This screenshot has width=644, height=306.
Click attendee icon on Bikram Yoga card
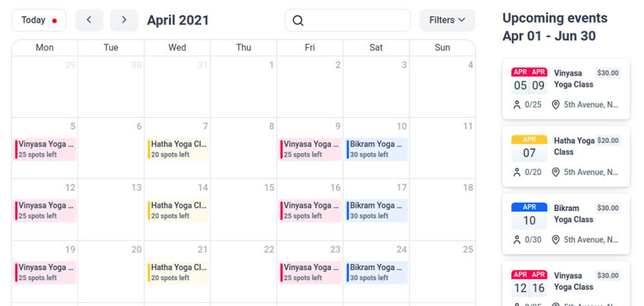coord(516,240)
